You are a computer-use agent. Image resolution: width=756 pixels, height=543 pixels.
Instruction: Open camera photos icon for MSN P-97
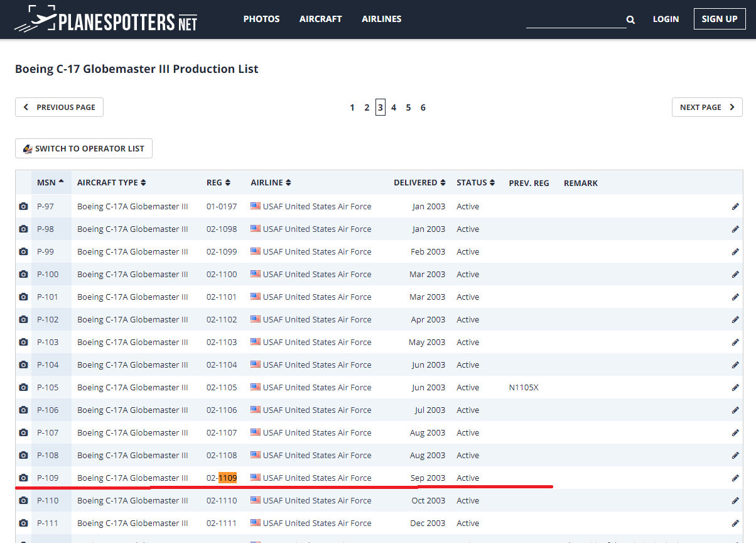[x=23, y=206]
